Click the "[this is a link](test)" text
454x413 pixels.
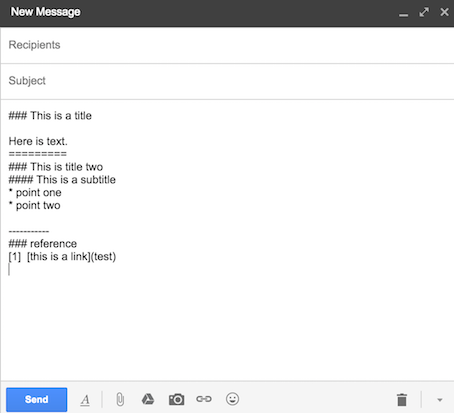(x=71, y=257)
